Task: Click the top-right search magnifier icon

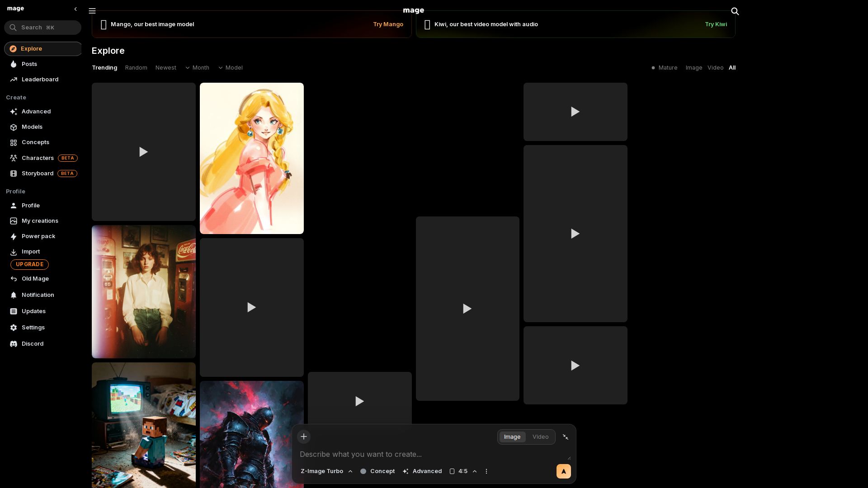Action: click(735, 11)
